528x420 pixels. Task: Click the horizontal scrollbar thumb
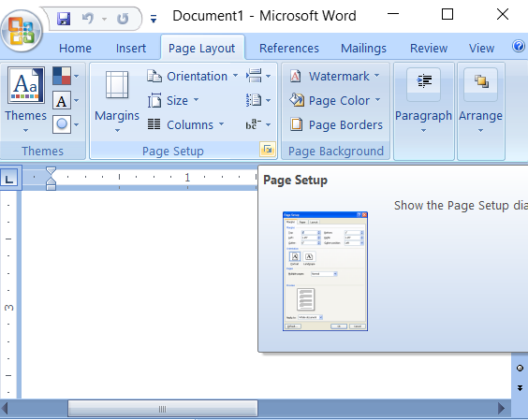[163, 409]
